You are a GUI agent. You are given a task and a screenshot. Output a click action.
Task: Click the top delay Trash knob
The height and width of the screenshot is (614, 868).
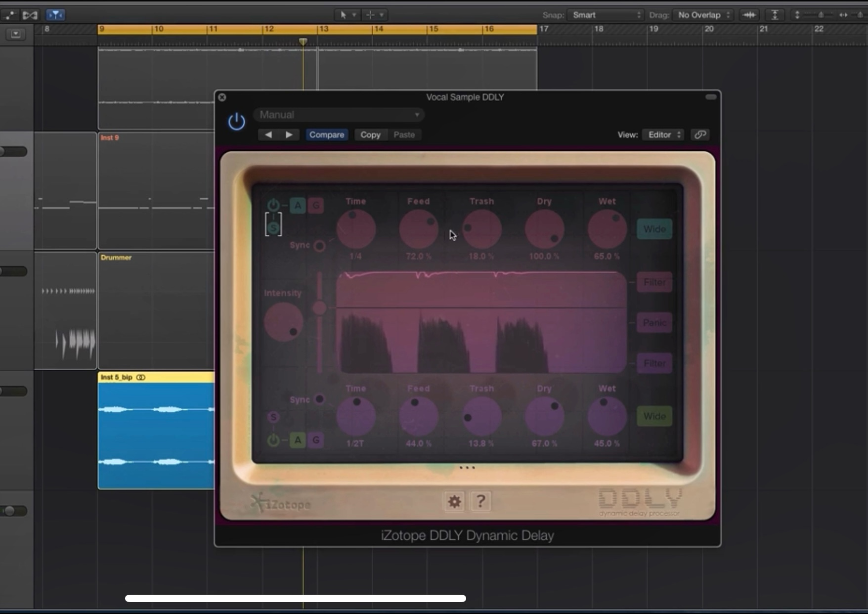(x=481, y=229)
